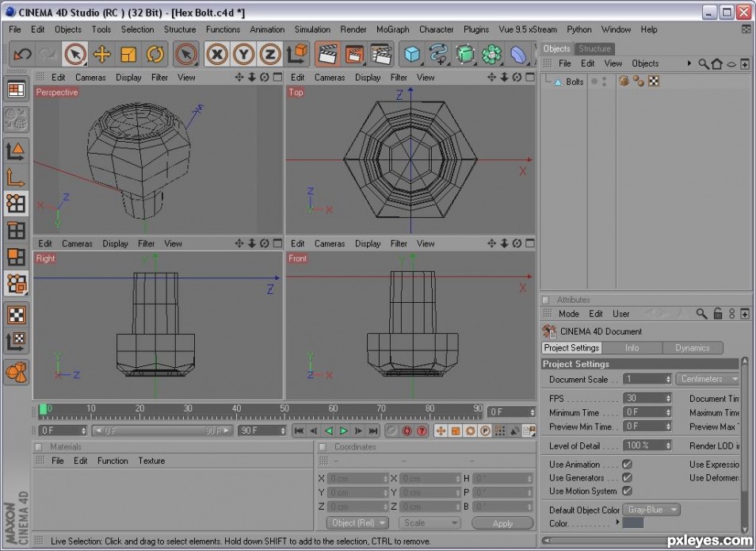Maximize the Perspective viewport
The height and width of the screenshot is (551, 756).
click(277, 77)
